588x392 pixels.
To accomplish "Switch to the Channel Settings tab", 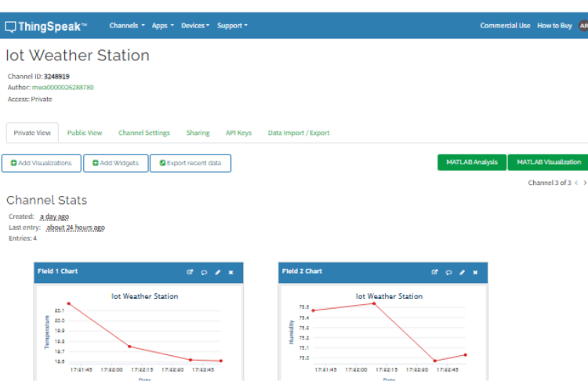I will 144,132.
